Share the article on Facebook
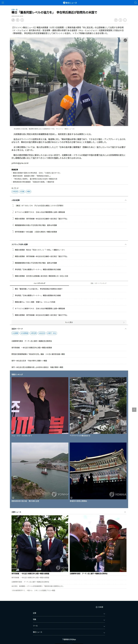 click(x=116, y=20)
